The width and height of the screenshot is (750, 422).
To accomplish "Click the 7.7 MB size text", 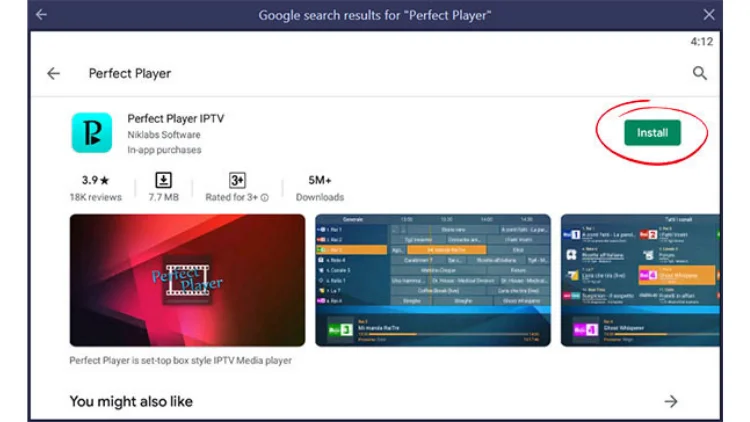I will point(164,197).
